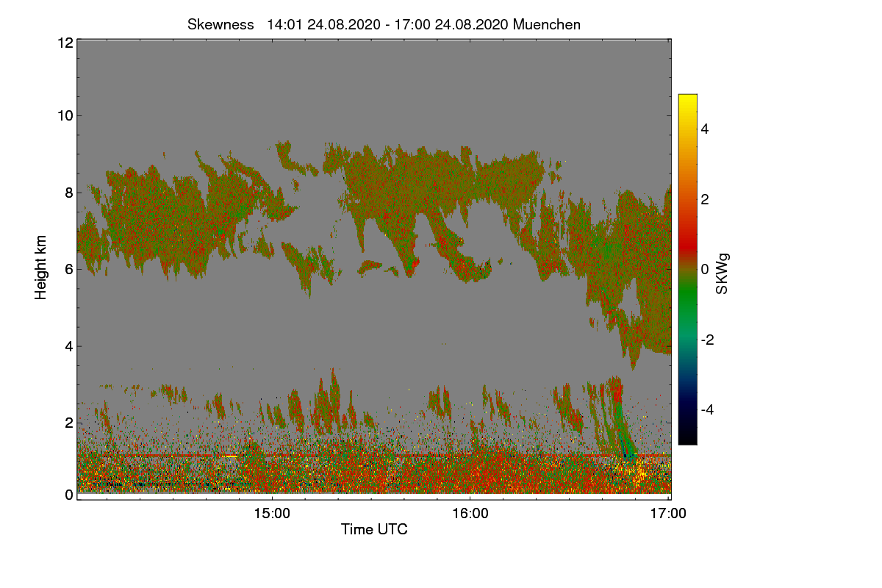
Task: Click the colorbar 0 tick label
Action: 705,269
